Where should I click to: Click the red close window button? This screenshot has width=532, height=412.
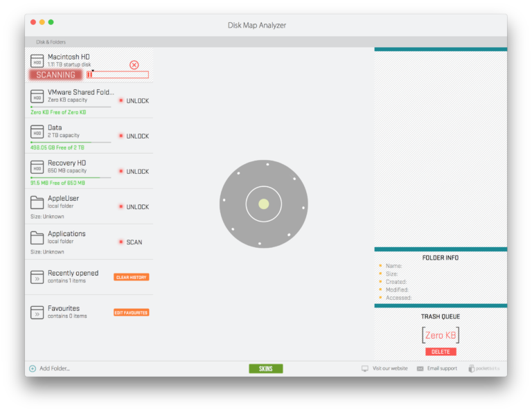tap(33, 22)
